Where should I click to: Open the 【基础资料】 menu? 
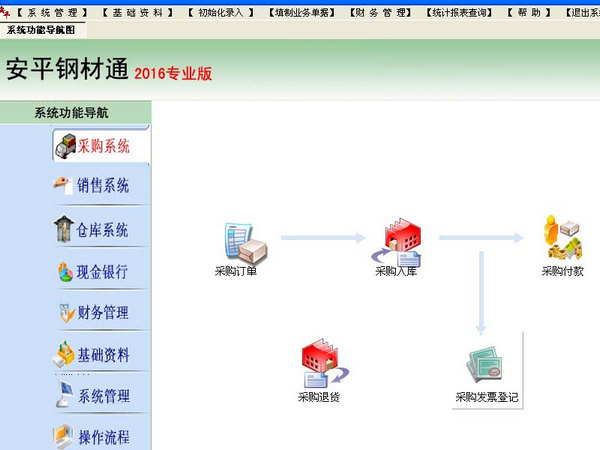pyautogui.click(x=138, y=13)
